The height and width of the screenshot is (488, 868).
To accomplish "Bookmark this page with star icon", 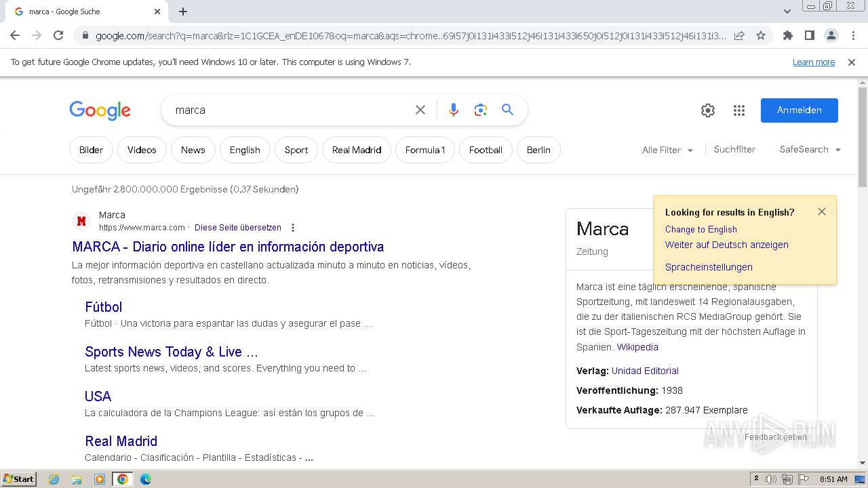I will pyautogui.click(x=761, y=35).
